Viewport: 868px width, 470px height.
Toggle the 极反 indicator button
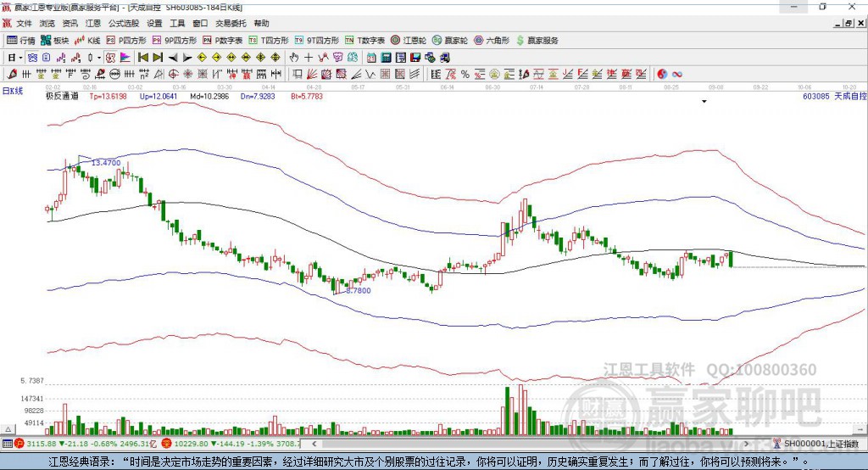[110, 58]
